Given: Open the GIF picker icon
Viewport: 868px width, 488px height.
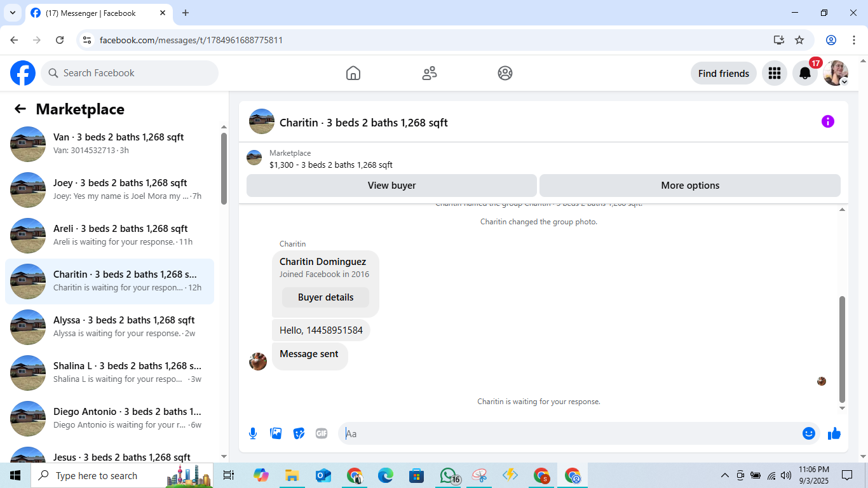Looking at the screenshot, I should click(322, 433).
